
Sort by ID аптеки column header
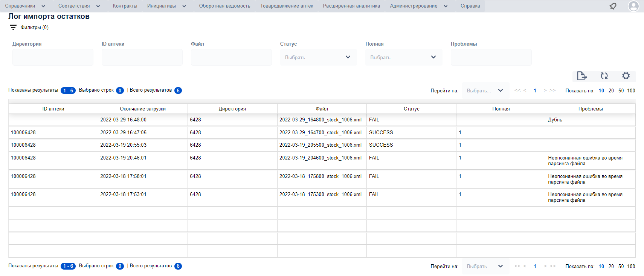53,109
